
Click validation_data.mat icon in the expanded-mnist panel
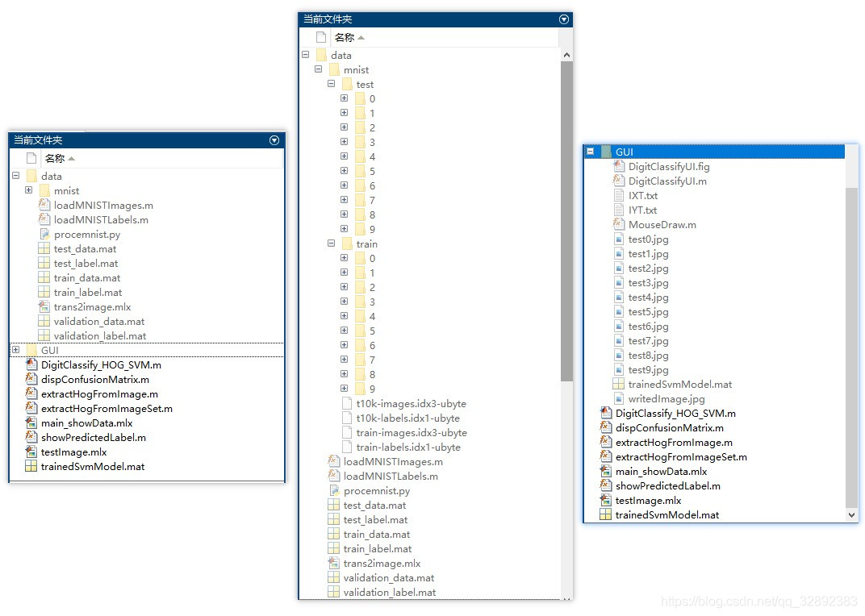pyautogui.click(x=334, y=577)
